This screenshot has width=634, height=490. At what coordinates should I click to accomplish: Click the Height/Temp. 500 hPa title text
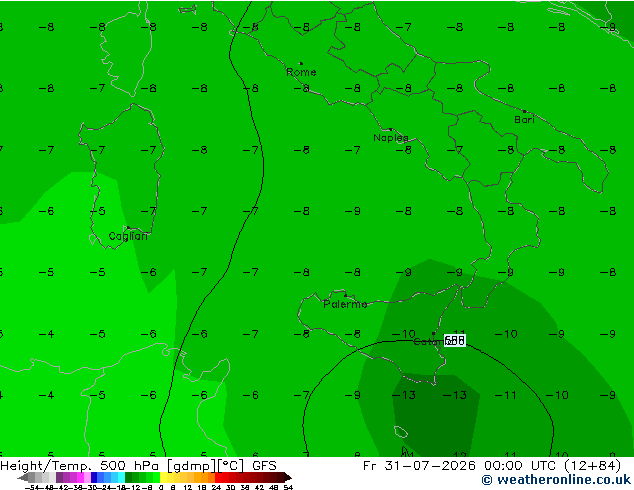80,466
